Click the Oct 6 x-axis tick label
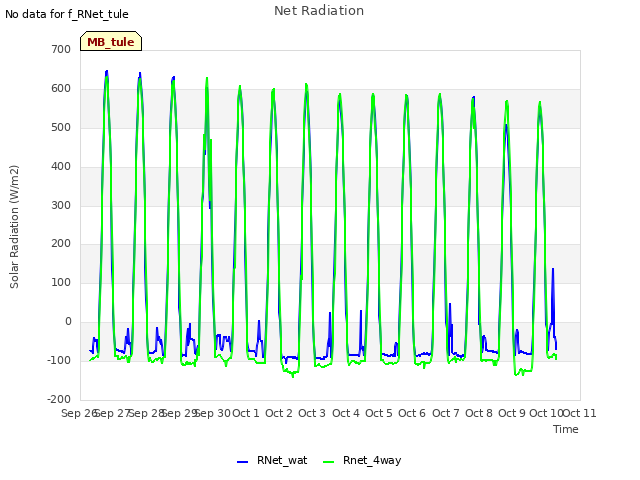640x480 pixels. click(x=412, y=413)
